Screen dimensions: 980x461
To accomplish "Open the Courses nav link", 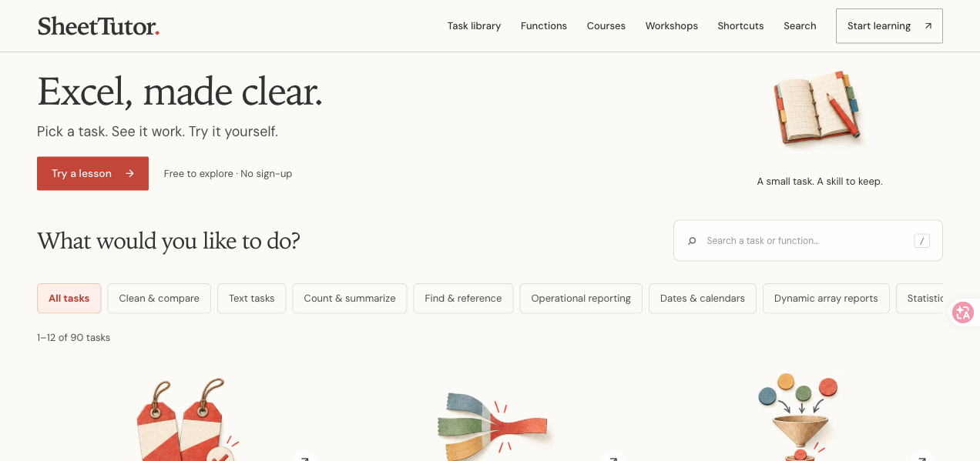I will [x=606, y=26].
